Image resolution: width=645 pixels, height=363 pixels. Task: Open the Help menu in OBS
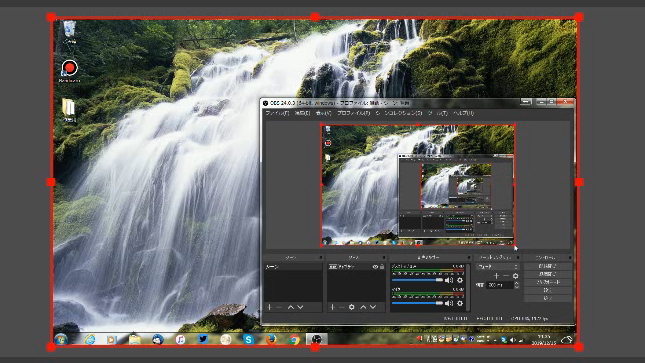[x=464, y=113]
